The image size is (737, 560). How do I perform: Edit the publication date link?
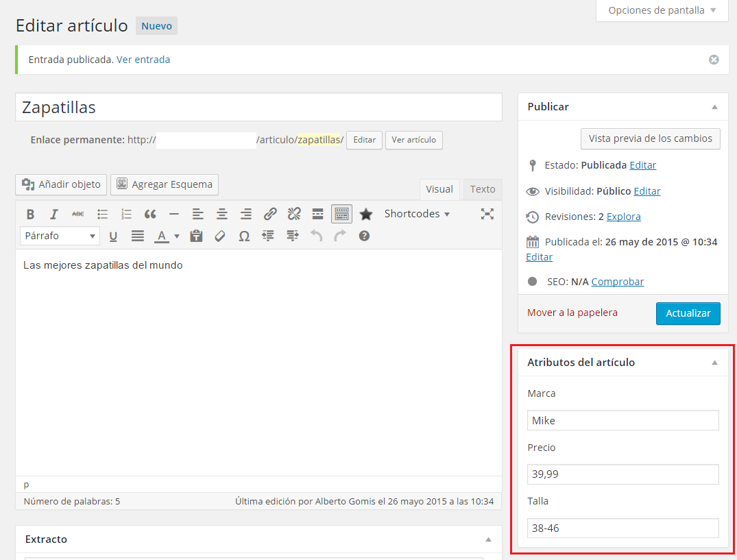(539, 257)
